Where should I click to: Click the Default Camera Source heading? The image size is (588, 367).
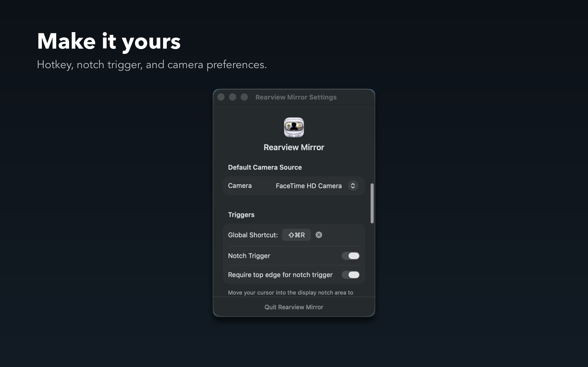tap(265, 167)
